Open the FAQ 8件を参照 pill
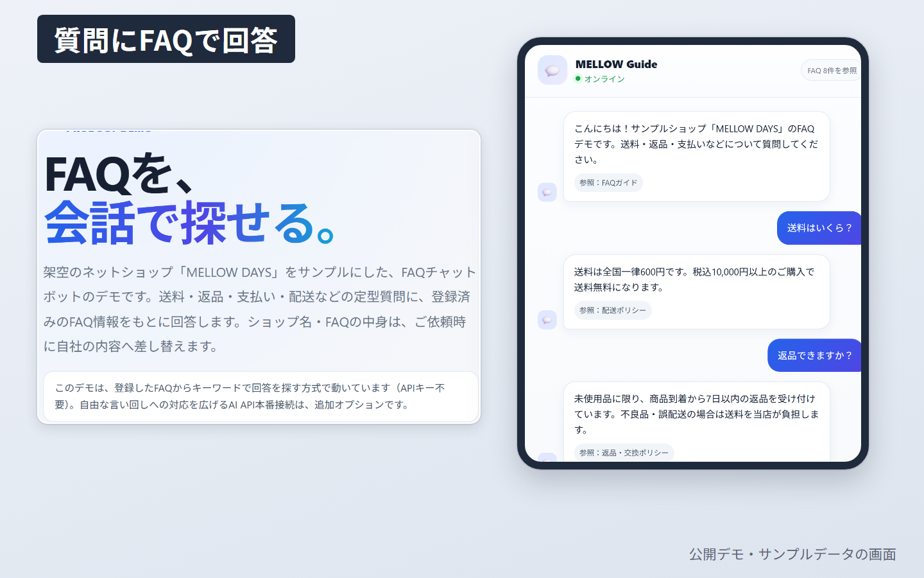 [x=832, y=71]
